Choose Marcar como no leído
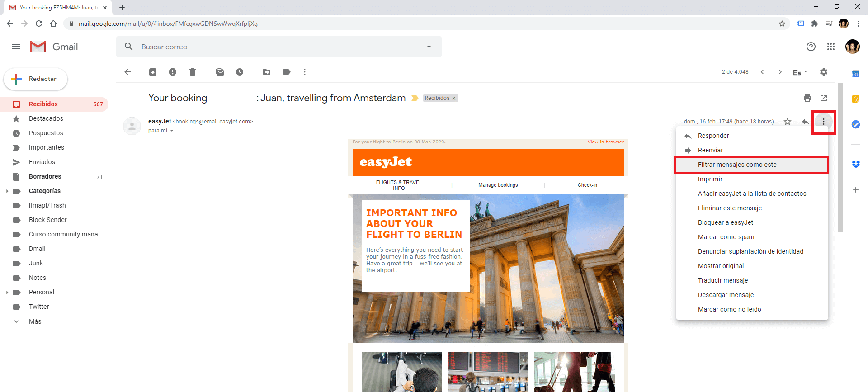 click(x=752, y=309)
